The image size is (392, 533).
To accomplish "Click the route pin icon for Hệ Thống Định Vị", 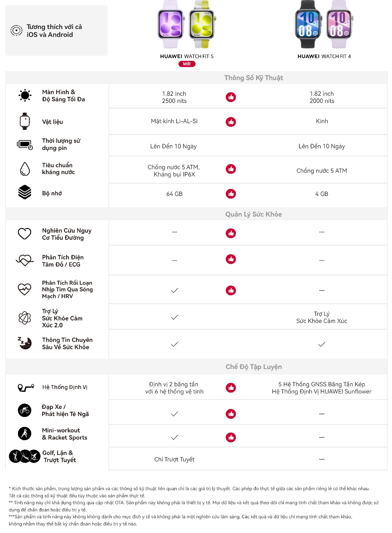I will (x=26, y=388).
